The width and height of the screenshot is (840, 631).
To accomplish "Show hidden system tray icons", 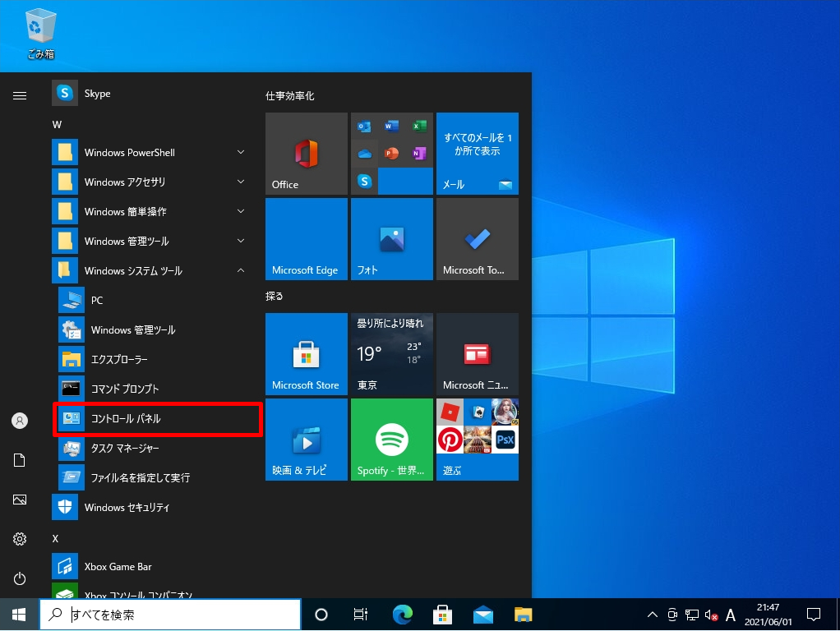I will point(653,615).
